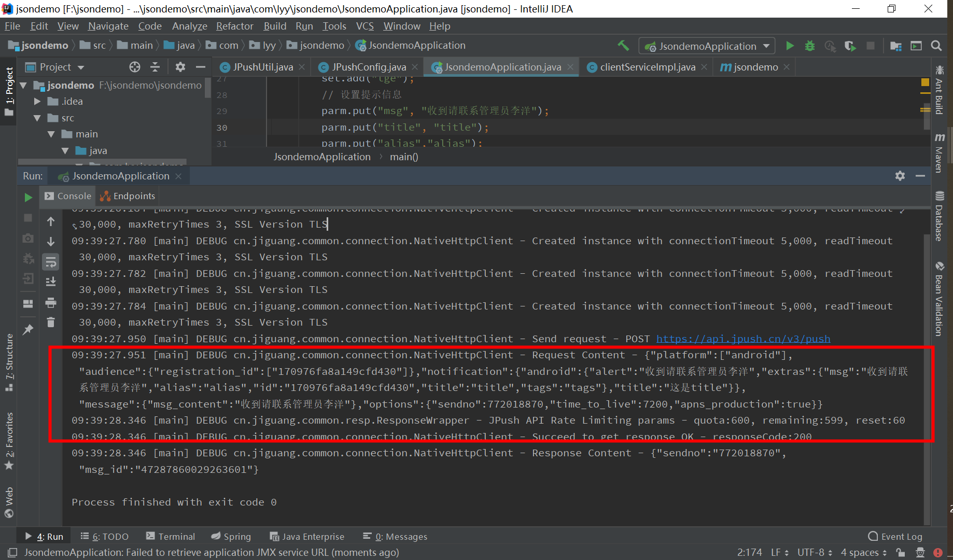953x560 pixels.
Task: Expand the .idea folder
Action: [37, 102]
